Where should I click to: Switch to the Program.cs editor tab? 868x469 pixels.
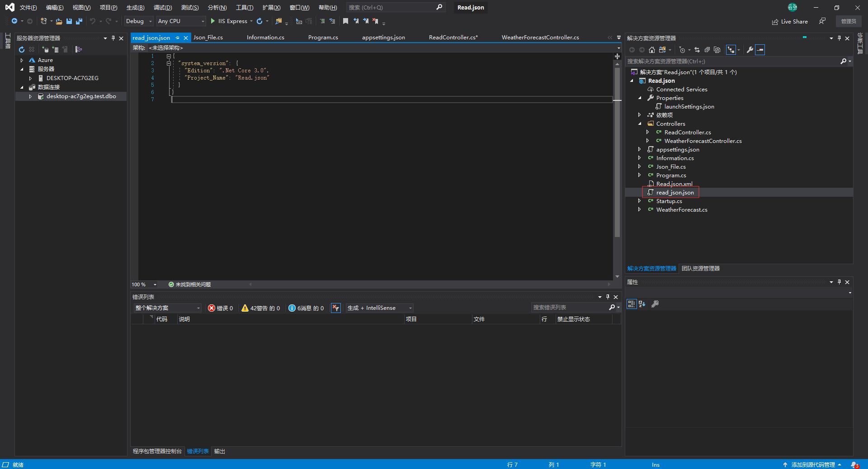point(323,38)
